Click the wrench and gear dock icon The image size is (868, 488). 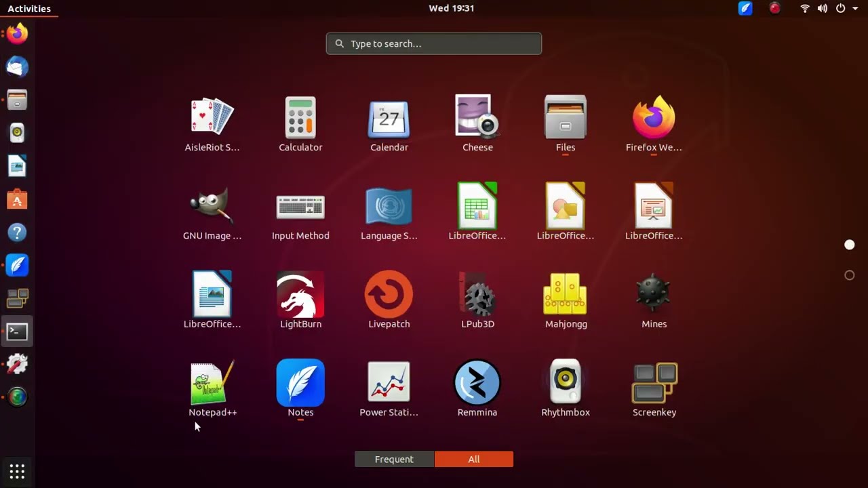pos(17,364)
